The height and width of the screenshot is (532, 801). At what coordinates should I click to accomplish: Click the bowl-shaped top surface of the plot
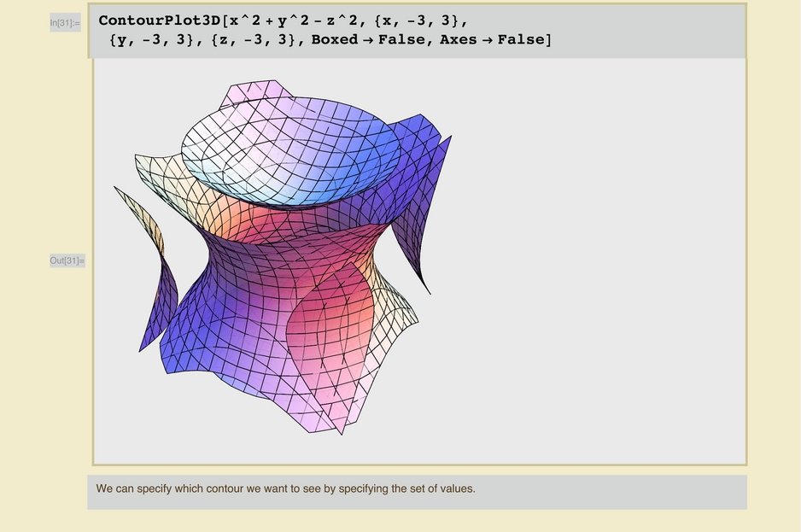(x=290, y=154)
